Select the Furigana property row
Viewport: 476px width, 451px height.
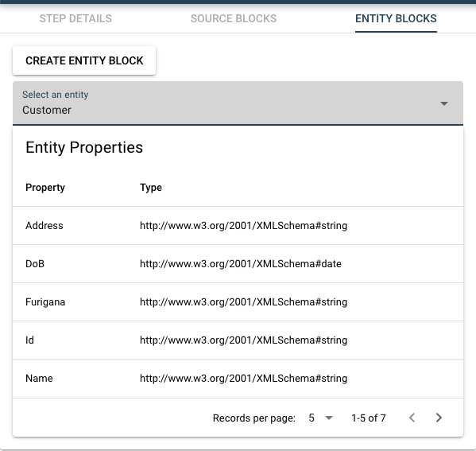[238, 301]
